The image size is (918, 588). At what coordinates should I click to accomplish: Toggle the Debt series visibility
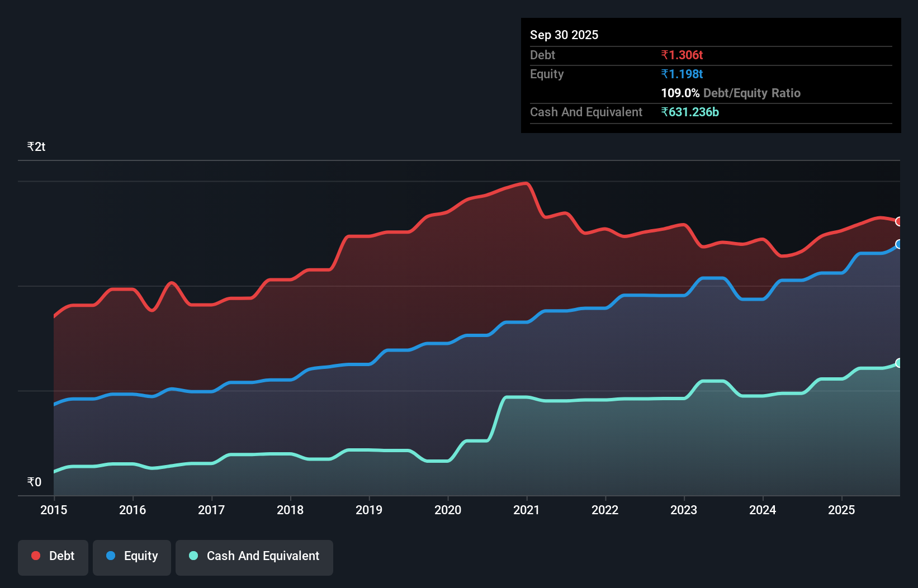click(x=53, y=557)
